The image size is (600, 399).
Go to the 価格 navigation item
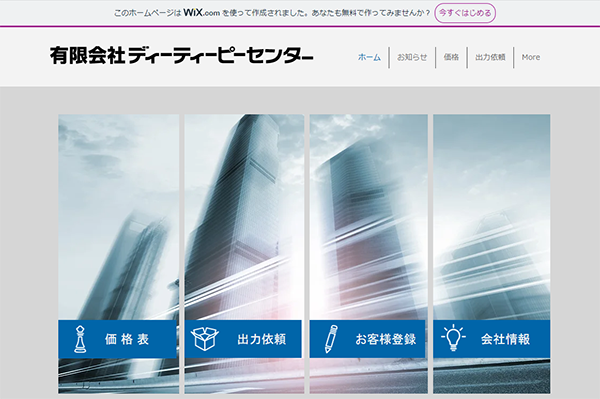(451, 57)
